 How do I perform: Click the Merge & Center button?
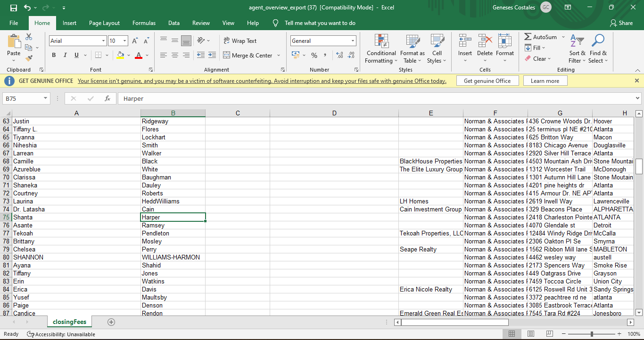pos(248,55)
